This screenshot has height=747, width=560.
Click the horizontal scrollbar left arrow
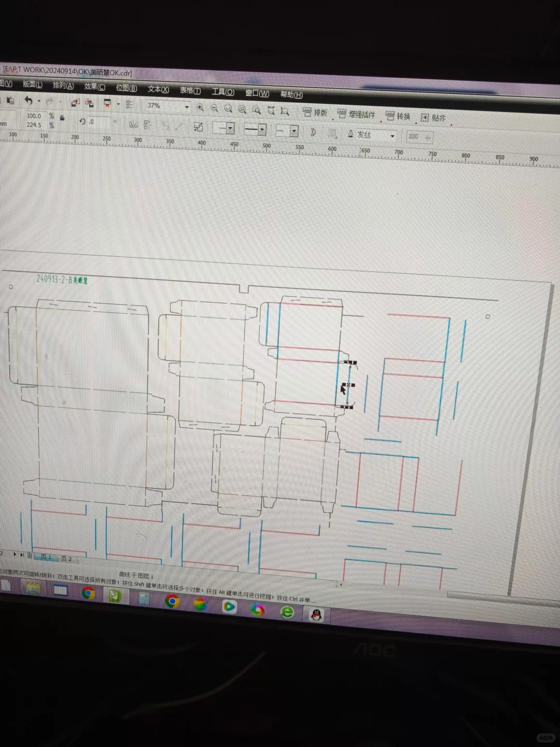pos(340,584)
